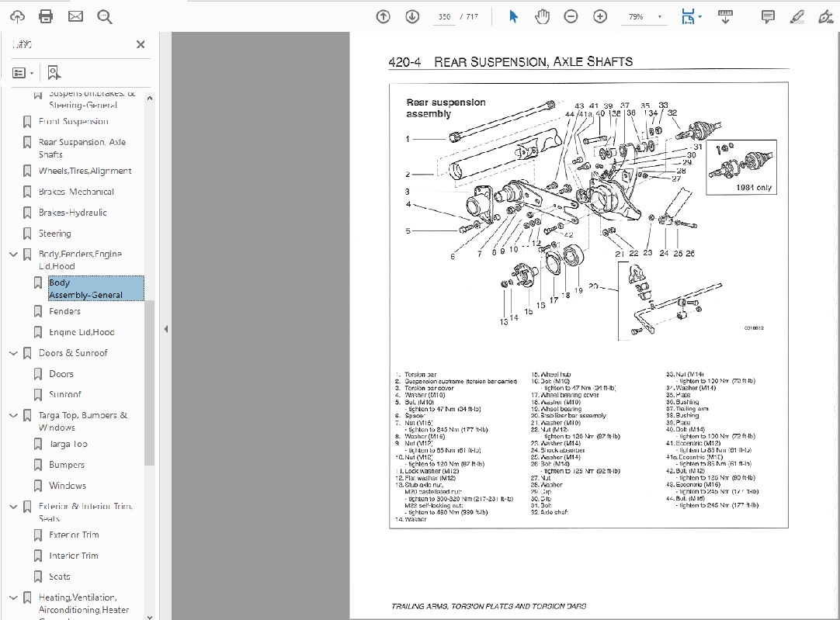Print the document with the printer icon
This screenshot has width=840, height=620.
click(x=46, y=16)
